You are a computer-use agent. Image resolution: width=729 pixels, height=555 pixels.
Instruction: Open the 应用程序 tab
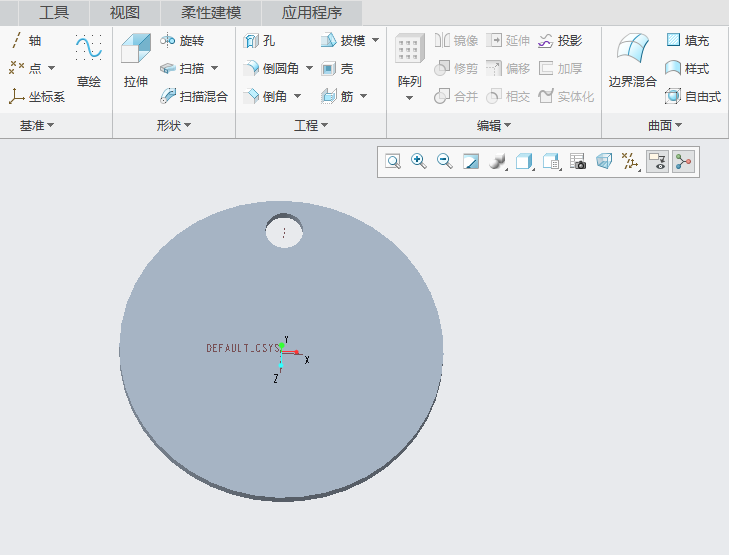tap(311, 13)
